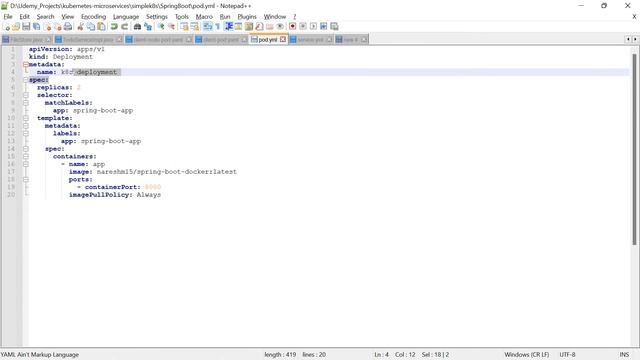Viewport: 640px width, 360px height.
Task: Toggle the Folder as Workspace icon
Action: (x=270, y=27)
